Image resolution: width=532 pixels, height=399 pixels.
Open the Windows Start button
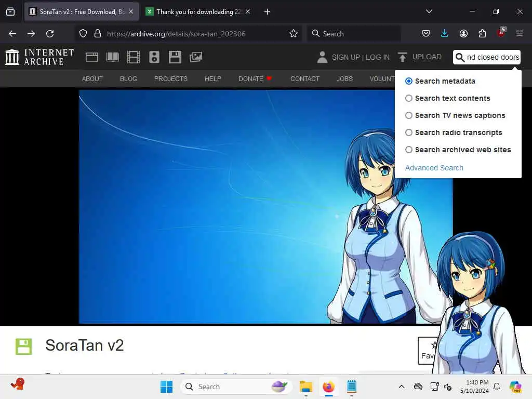pyautogui.click(x=166, y=387)
